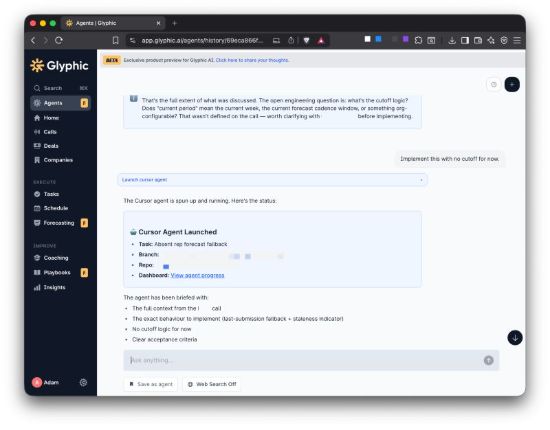Image resolution: width=550 pixels, height=430 pixels.
Task: Click Task: Absent rep forecast fallback
Action: pos(183,244)
